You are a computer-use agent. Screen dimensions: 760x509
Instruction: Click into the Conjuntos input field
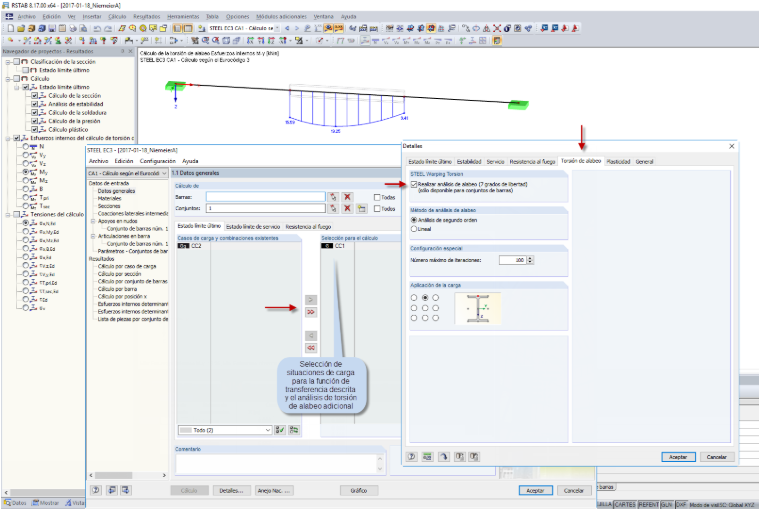pyautogui.click(x=266, y=208)
